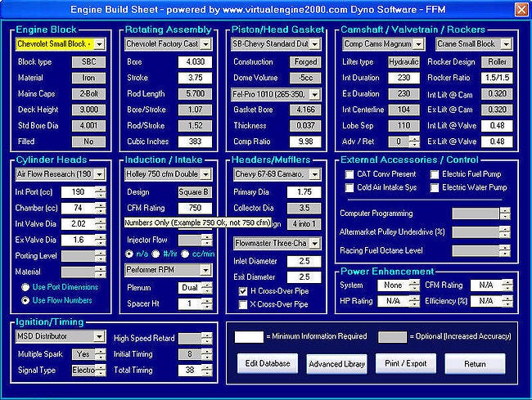The image size is (532, 400).
Task: Toggle the Multiple Spark Yes stepper
Action: point(101,354)
